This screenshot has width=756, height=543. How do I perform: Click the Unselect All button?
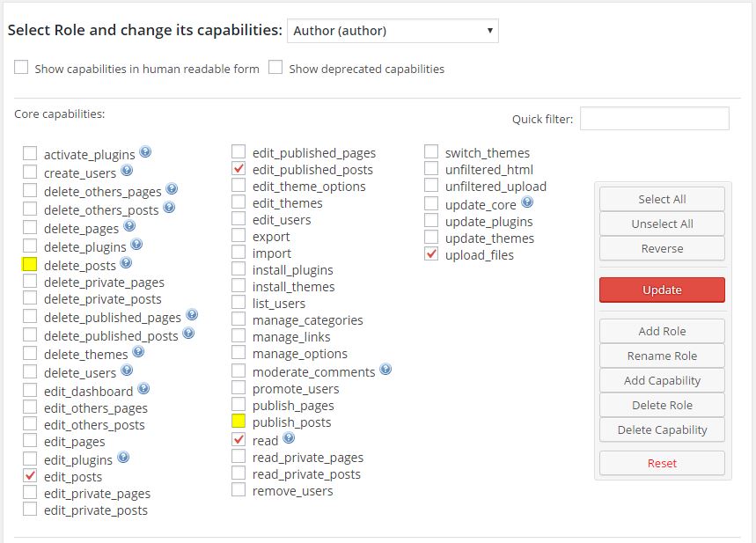662,224
